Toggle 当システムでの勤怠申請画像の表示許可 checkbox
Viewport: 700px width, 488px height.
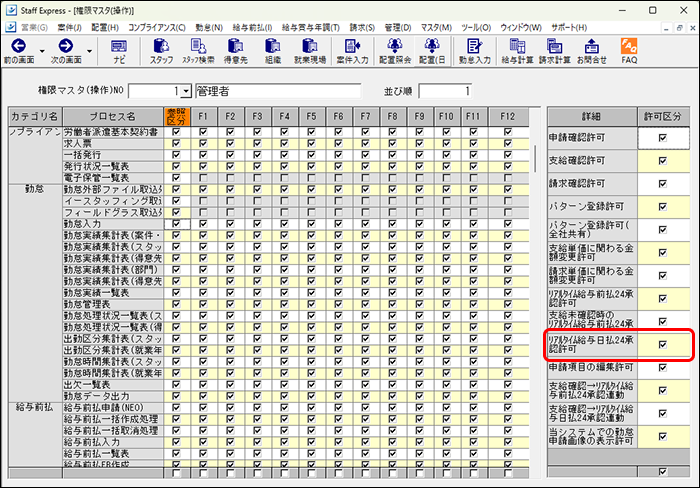point(662,437)
